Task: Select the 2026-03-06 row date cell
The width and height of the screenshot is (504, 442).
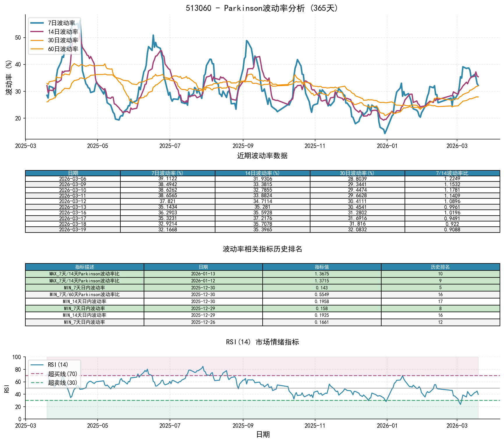Action: 73,179
